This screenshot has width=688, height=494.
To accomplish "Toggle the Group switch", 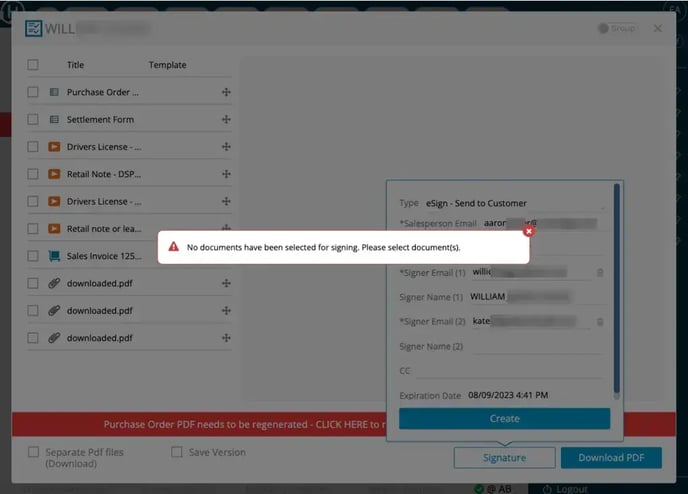I will (617, 28).
